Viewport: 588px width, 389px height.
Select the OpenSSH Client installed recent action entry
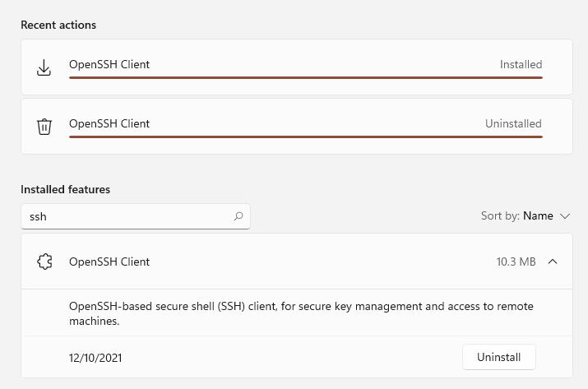point(297,67)
